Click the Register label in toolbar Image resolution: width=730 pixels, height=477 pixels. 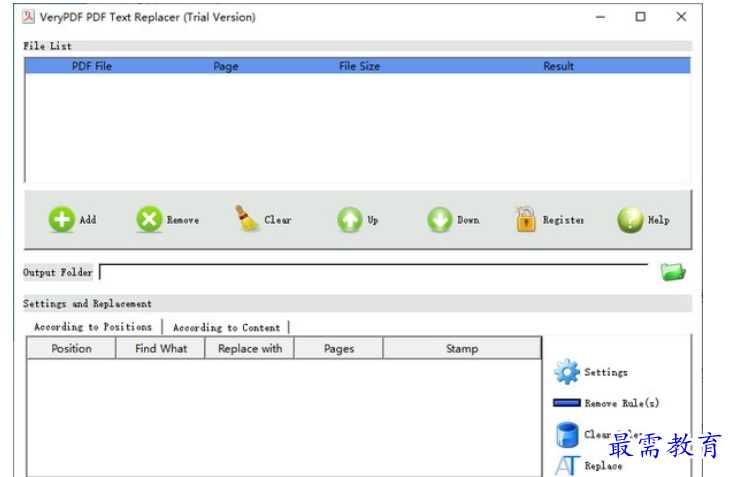pos(563,220)
